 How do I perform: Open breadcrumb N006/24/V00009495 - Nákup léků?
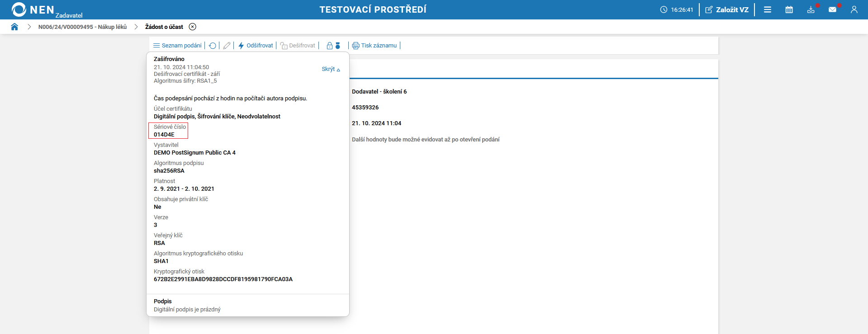(82, 27)
